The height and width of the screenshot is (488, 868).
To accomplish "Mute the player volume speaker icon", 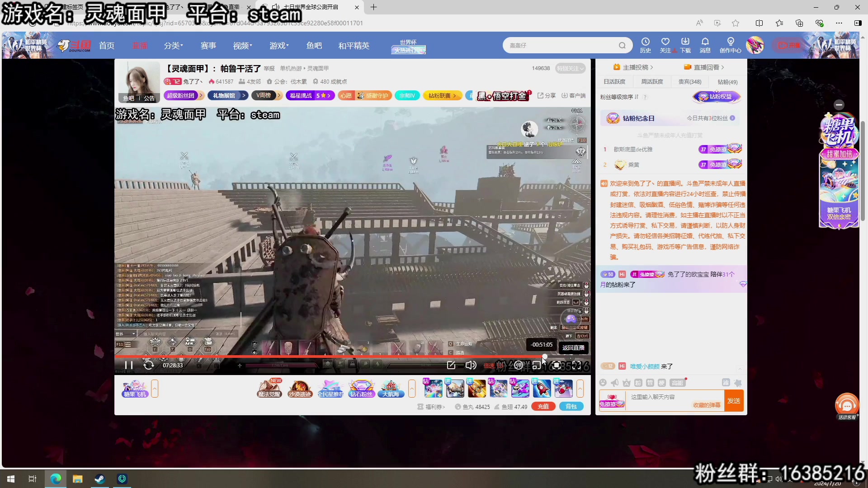I will [x=471, y=365].
